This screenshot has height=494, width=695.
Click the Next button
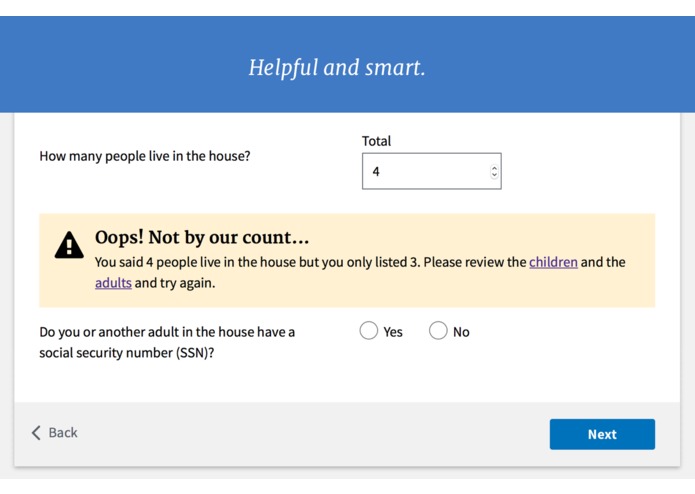coord(602,434)
